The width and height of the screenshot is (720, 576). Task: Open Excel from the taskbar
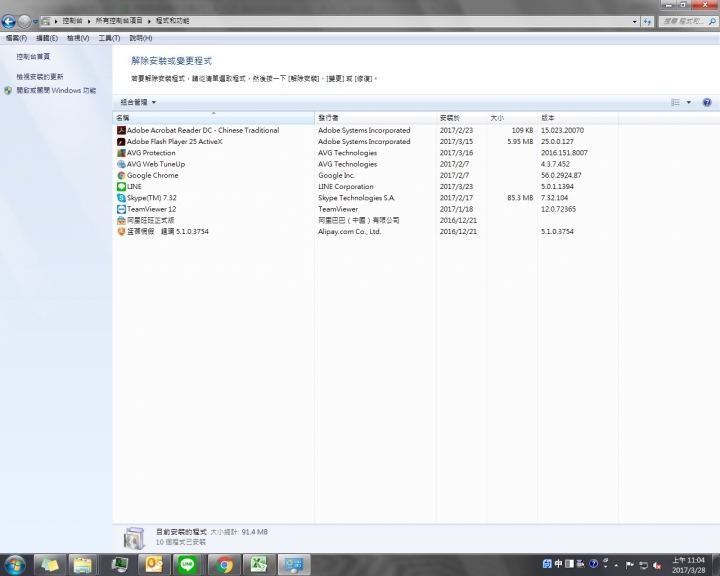tap(259, 565)
